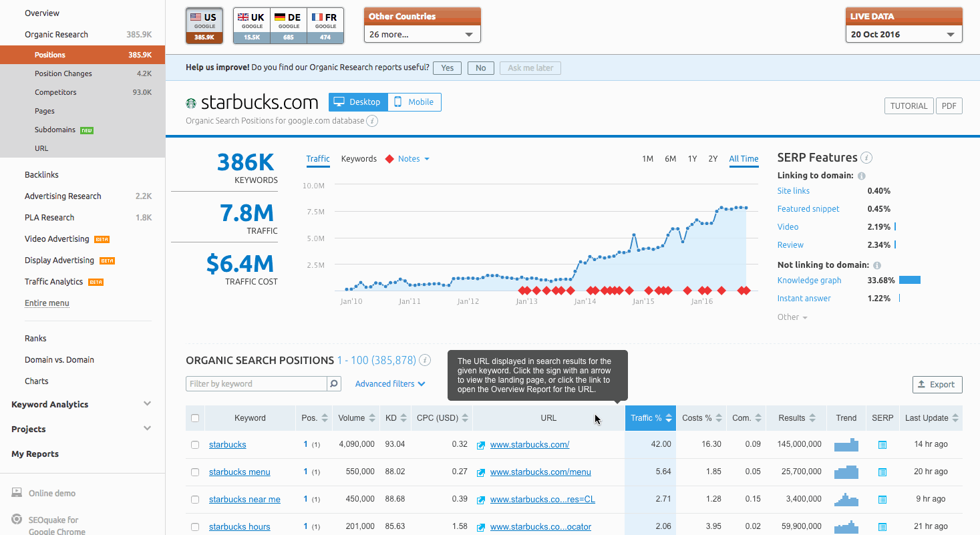Viewport: 980px width, 535px height.
Task: Open the Featured snippet link
Action: point(808,209)
